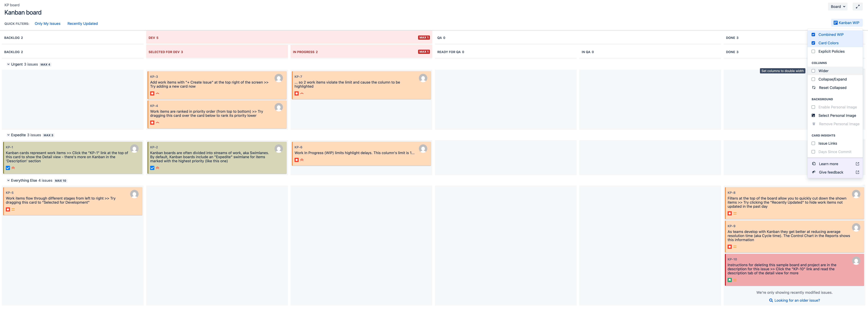Collapse the Expedite swimlane
Screen dimensions: 868x314
(x=8, y=135)
